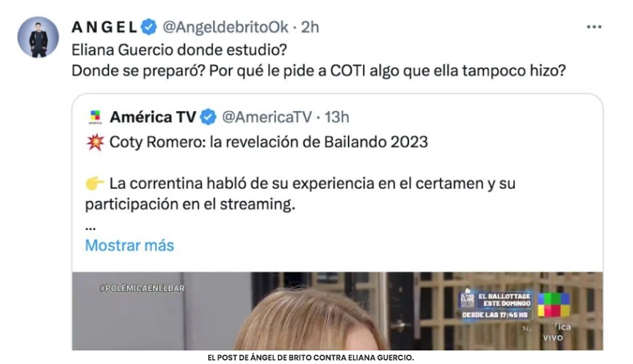Open the three-dot more options menu
The width and height of the screenshot is (633, 364).
[x=594, y=27]
